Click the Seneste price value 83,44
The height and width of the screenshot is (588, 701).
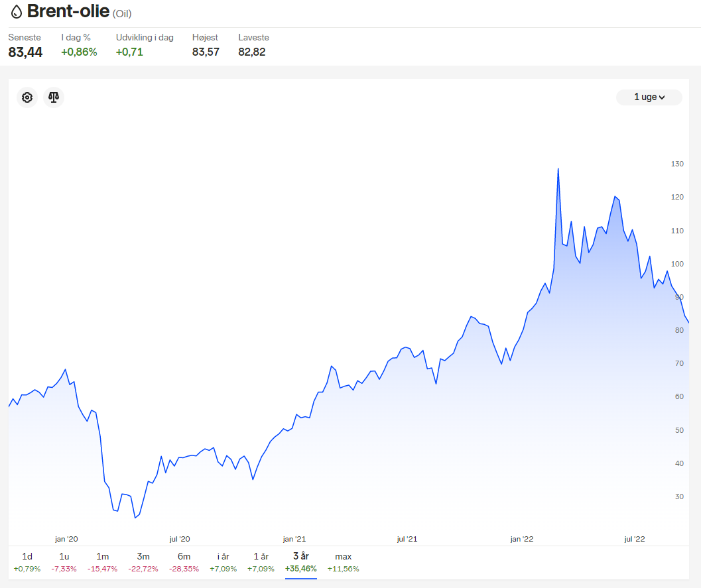tap(25, 52)
